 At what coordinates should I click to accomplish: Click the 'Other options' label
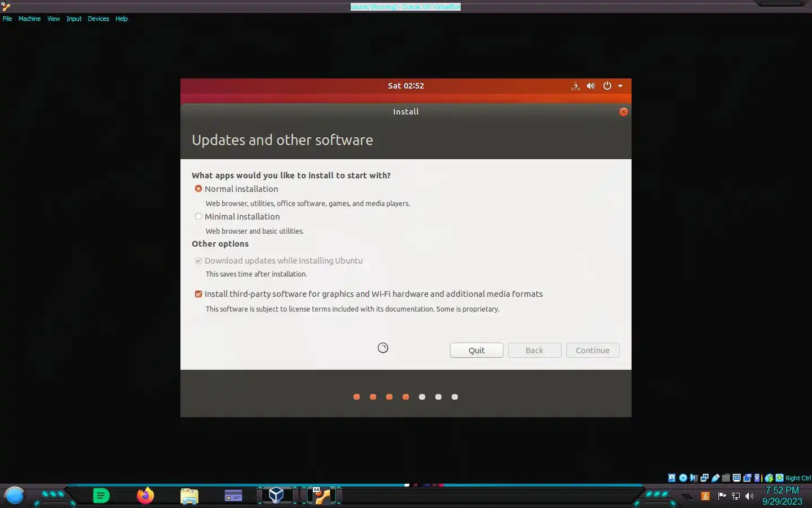[220, 244]
